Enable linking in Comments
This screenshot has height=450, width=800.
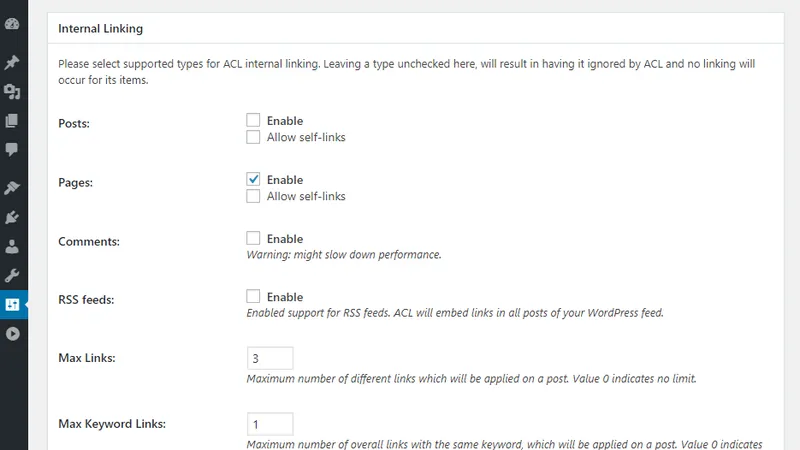[253, 238]
